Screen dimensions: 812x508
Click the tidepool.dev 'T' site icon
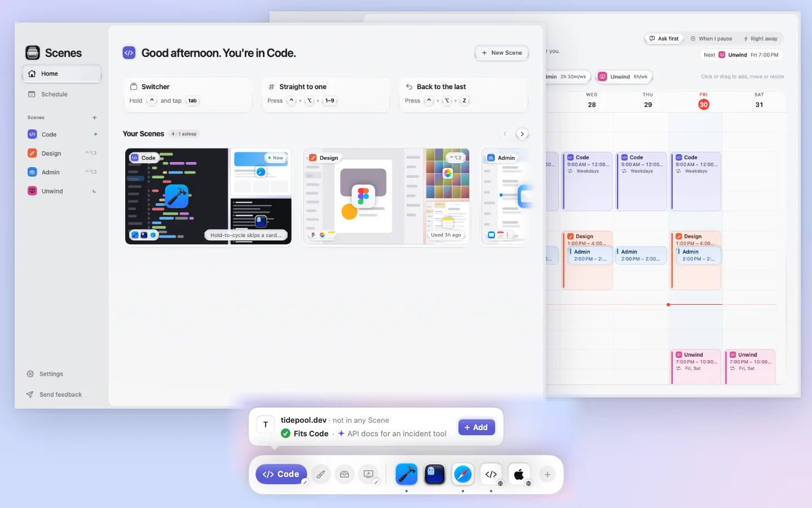[266, 424]
